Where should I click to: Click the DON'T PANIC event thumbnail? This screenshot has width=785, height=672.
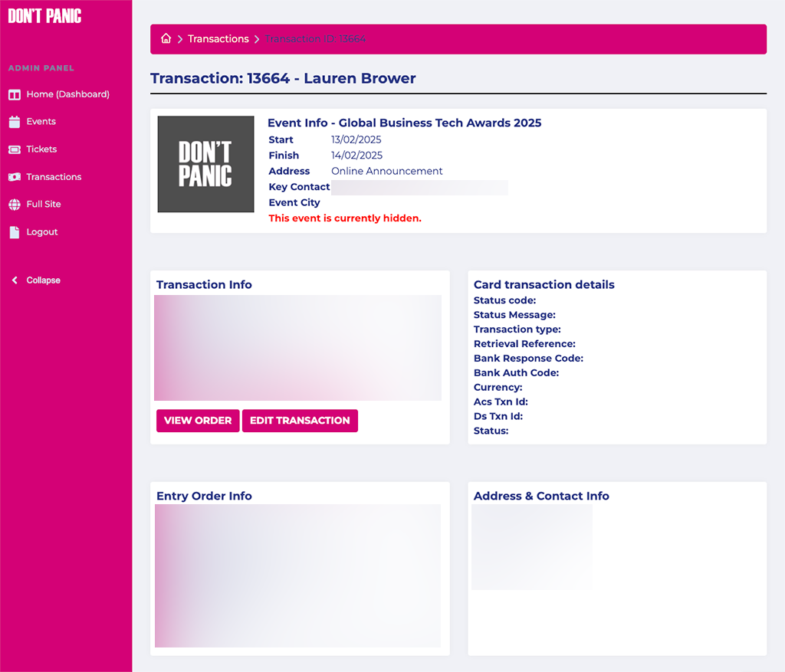pyautogui.click(x=205, y=164)
